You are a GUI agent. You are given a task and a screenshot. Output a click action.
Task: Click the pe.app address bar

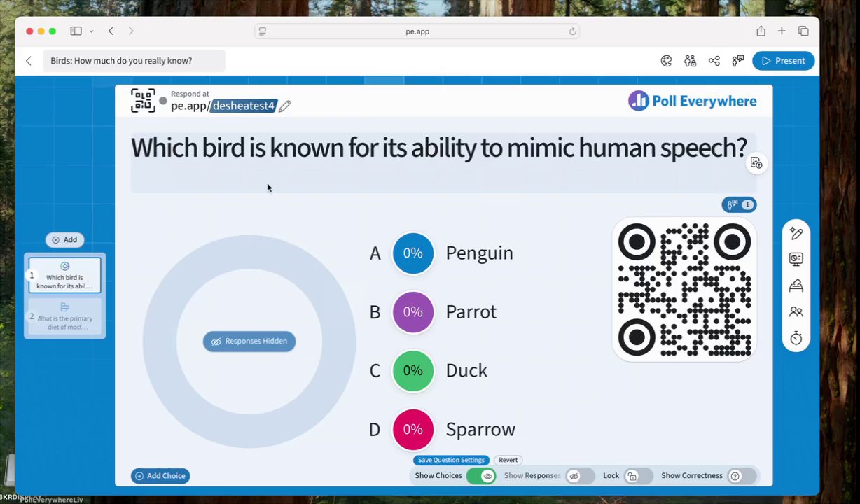pyautogui.click(x=417, y=31)
